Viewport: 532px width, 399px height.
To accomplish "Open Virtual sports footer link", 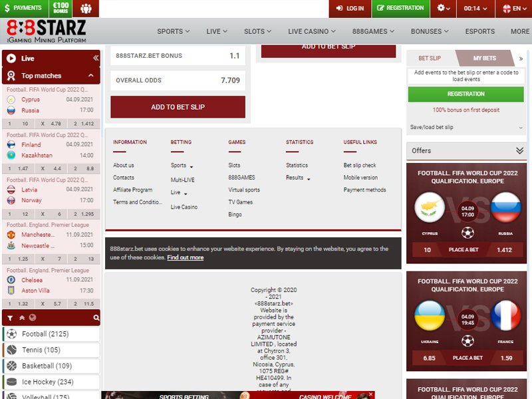I will tap(244, 190).
